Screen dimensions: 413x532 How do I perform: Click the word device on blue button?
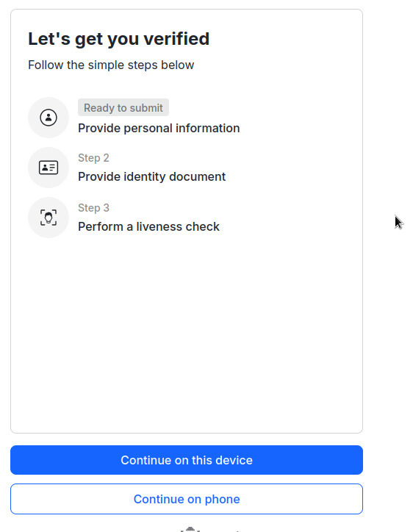[x=234, y=460]
